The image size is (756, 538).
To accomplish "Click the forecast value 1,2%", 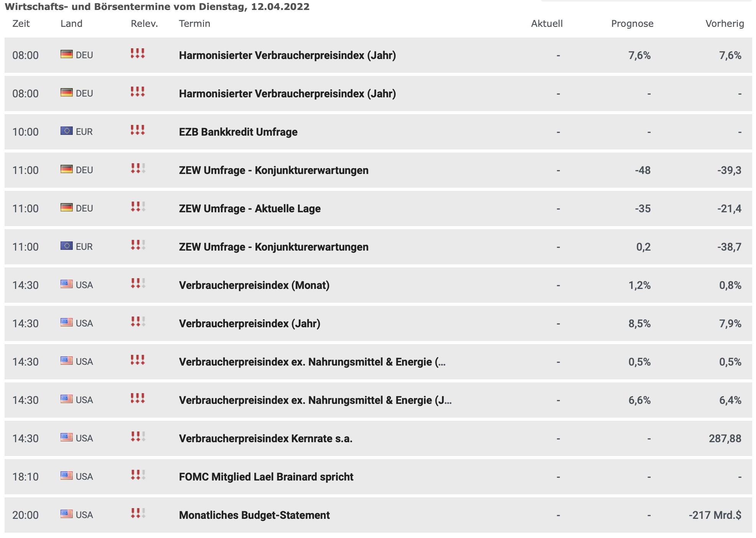I will click(x=639, y=285).
